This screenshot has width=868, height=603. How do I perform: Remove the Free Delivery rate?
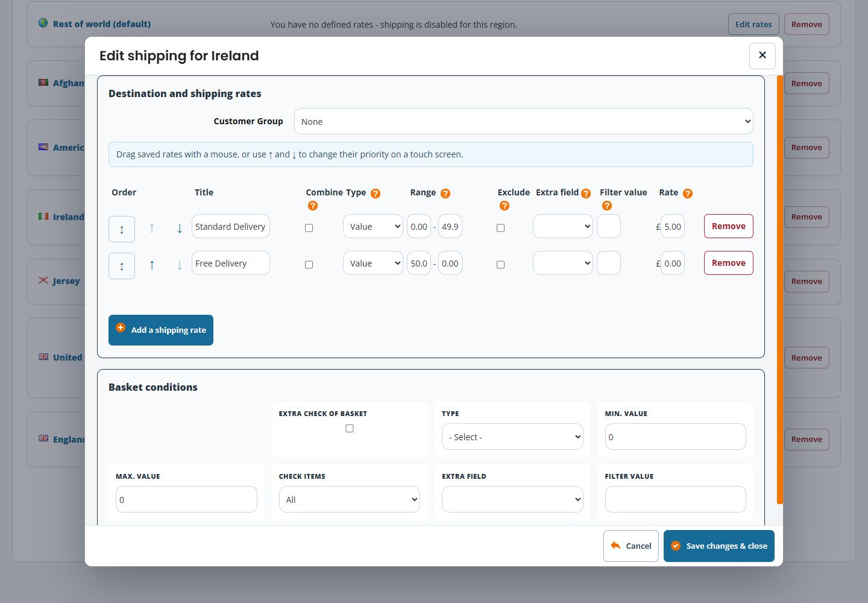point(729,263)
